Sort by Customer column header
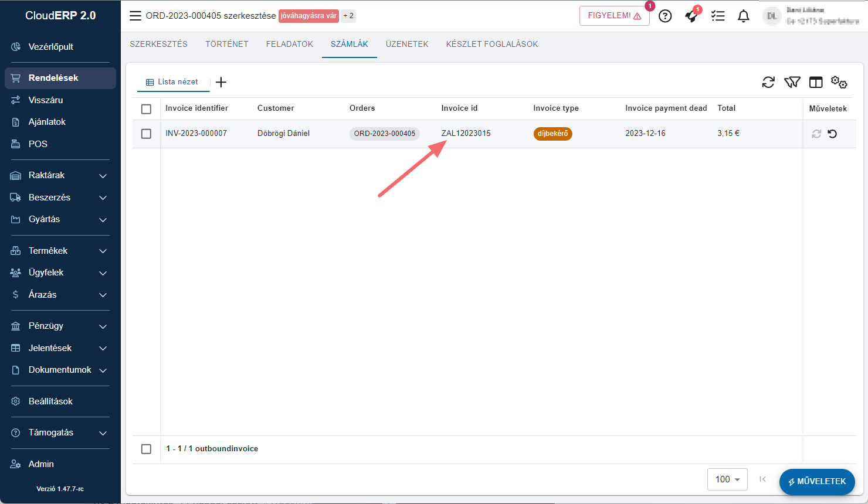This screenshot has height=504, width=868. [x=276, y=108]
